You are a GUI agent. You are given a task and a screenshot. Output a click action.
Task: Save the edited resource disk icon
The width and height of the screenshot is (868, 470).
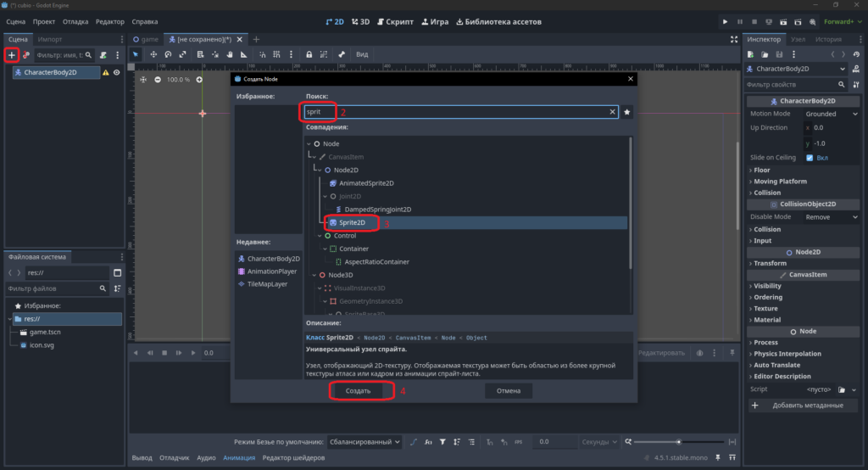coord(780,54)
